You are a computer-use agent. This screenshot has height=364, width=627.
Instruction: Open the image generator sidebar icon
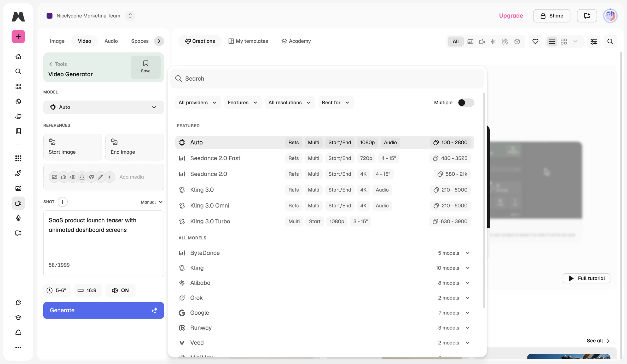(x=18, y=188)
